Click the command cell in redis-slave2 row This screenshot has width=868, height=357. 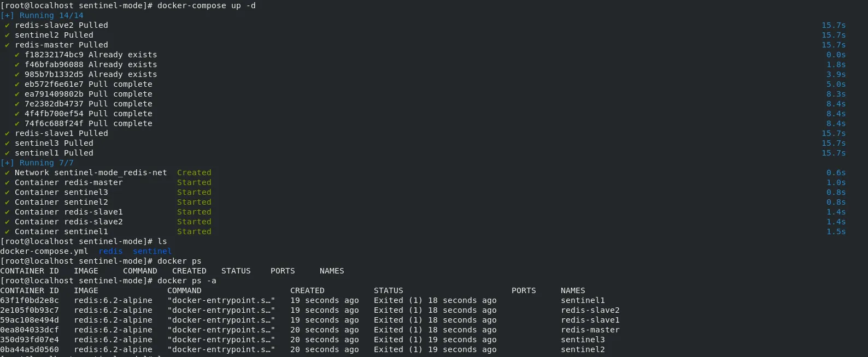(221, 310)
